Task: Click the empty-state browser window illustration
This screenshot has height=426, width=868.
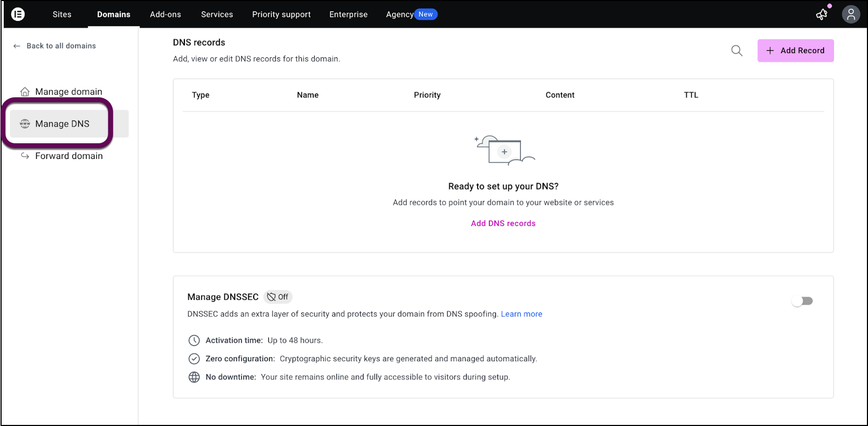Action: [x=504, y=151]
